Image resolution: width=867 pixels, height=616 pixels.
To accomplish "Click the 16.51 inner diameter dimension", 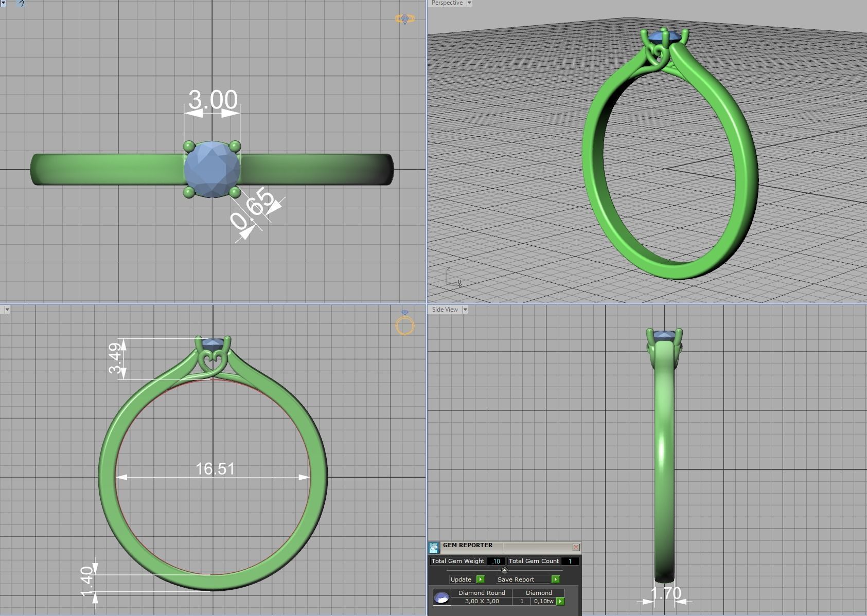I will [x=215, y=468].
